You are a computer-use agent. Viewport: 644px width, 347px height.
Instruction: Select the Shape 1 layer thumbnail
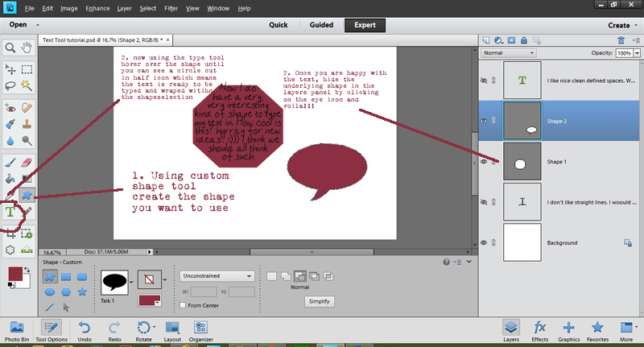click(x=520, y=162)
